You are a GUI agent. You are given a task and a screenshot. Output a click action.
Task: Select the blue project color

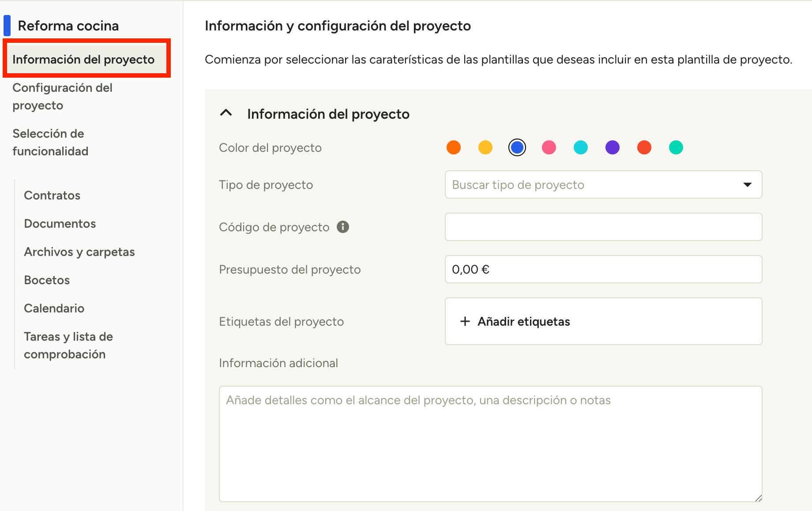point(517,147)
